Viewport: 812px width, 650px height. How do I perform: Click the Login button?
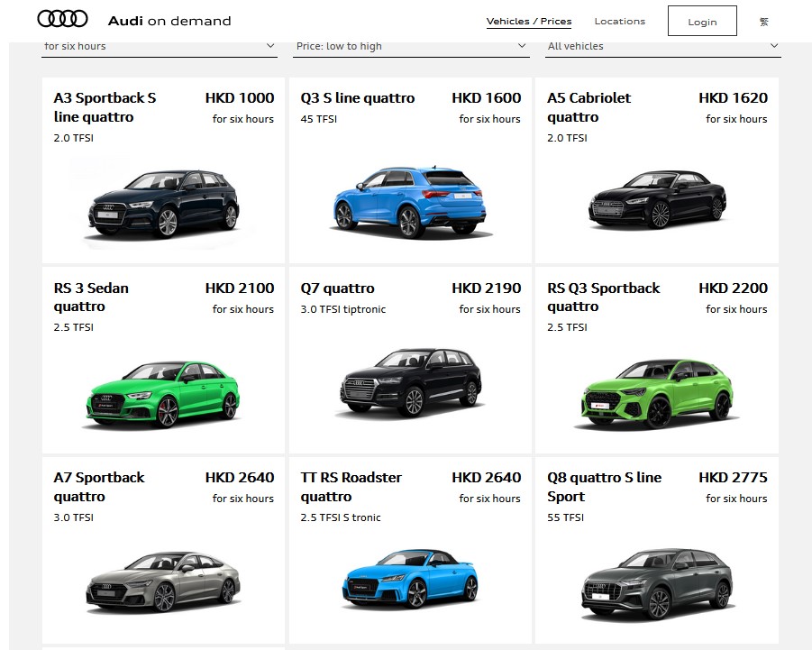(x=702, y=22)
